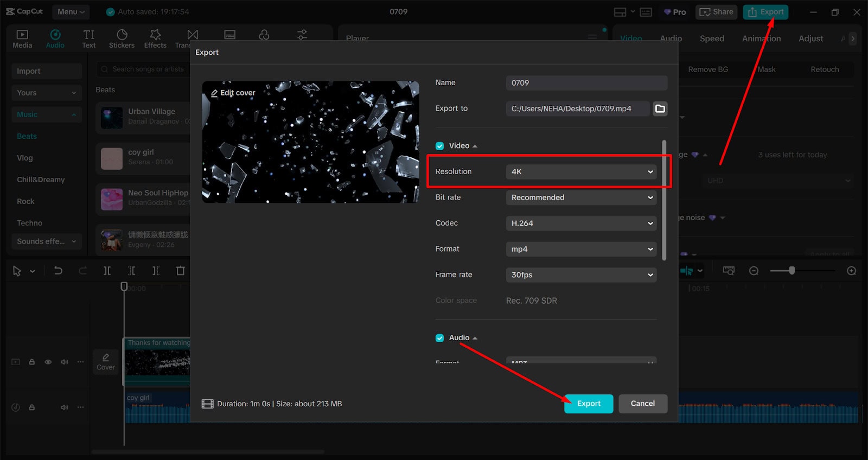The image size is (868, 460).
Task: Expand the Codec dropdown showing H.264
Action: (x=581, y=223)
